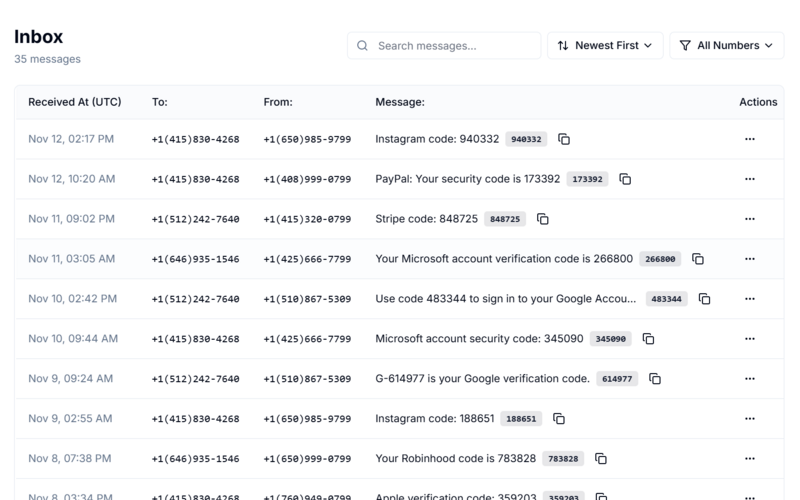Open the All Numbers filter dropdown
This screenshot has width=800, height=500.
(727, 45)
